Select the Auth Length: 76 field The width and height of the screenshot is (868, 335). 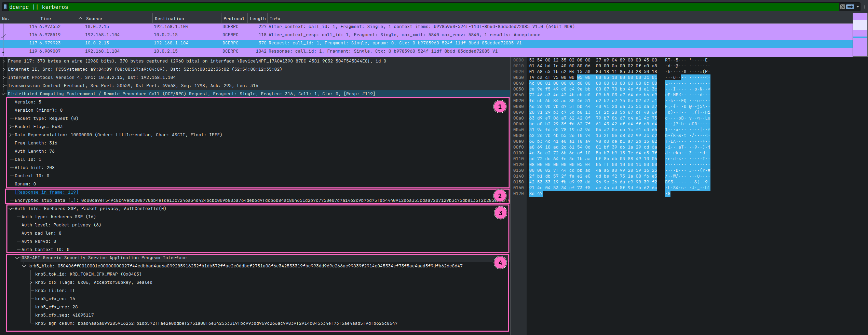[x=35, y=151]
